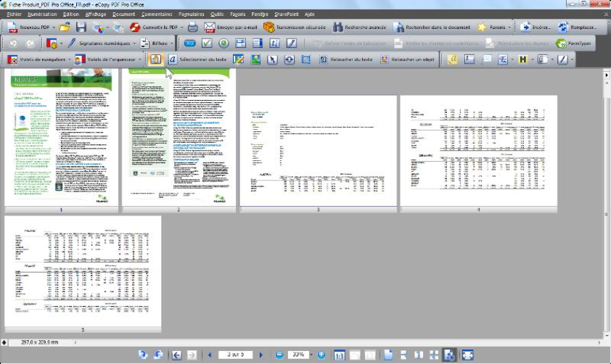
Task: Open the zoom percentage dropdown arrow
Action: point(311,355)
